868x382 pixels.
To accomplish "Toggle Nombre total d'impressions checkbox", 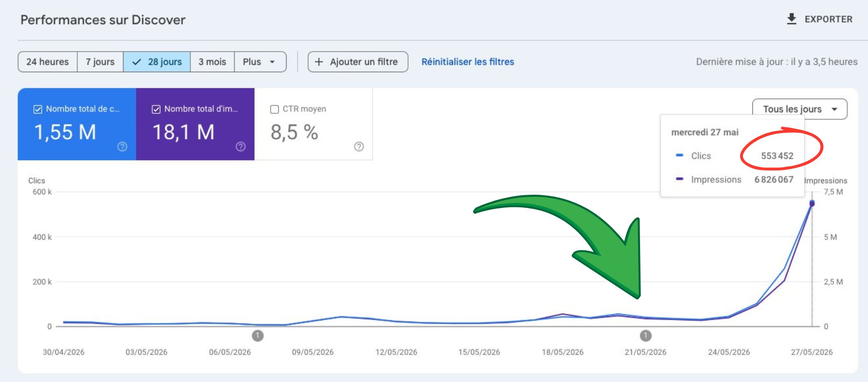I will point(156,109).
